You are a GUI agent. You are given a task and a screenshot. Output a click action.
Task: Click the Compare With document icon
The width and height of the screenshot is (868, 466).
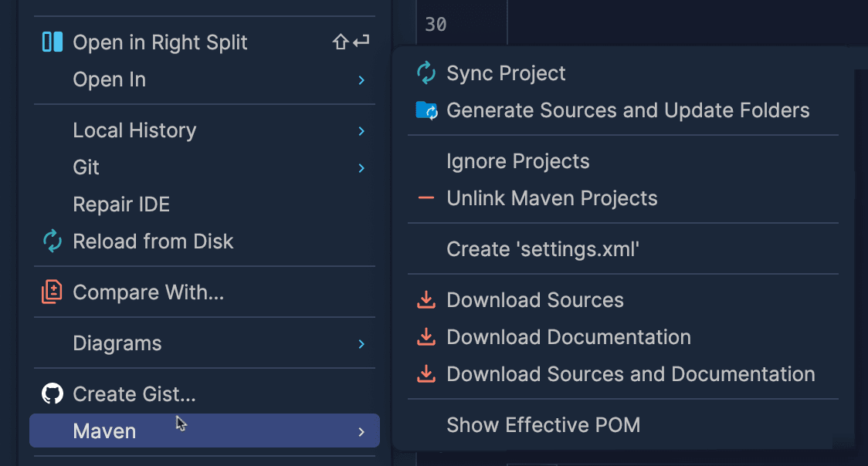tap(51, 292)
